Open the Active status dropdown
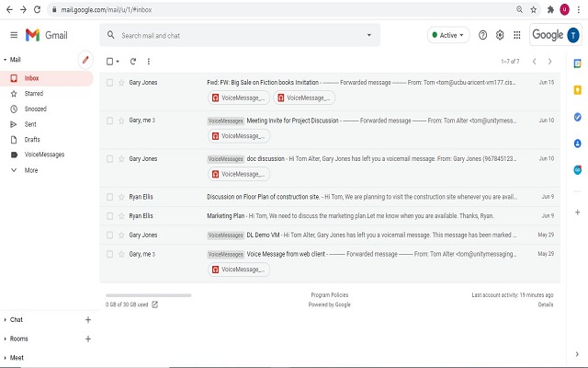Screen dimensions: 588x368 [448, 35]
